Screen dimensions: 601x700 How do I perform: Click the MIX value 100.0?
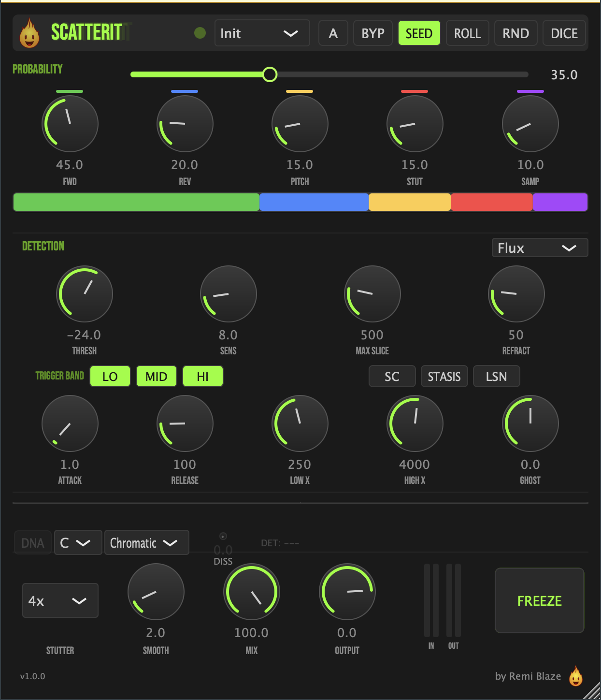251,633
